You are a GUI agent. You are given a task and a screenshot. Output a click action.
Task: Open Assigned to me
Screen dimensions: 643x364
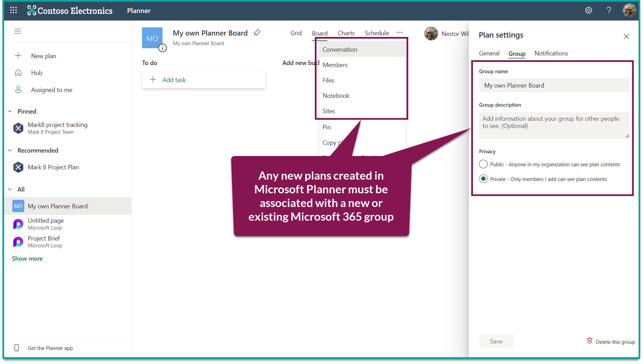tap(52, 90)
